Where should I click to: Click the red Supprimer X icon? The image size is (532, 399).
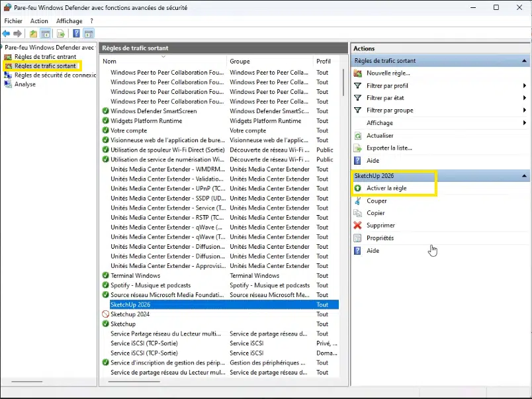pos(358,226)
